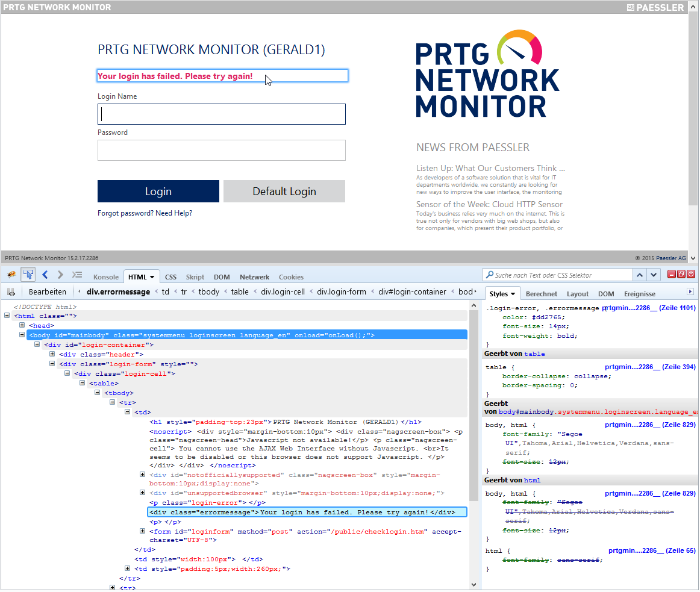The width and height of the screenshot is (700, 592).
Task: Expand the div class header node
Action: pyautogui.click(x=52, y=354)
